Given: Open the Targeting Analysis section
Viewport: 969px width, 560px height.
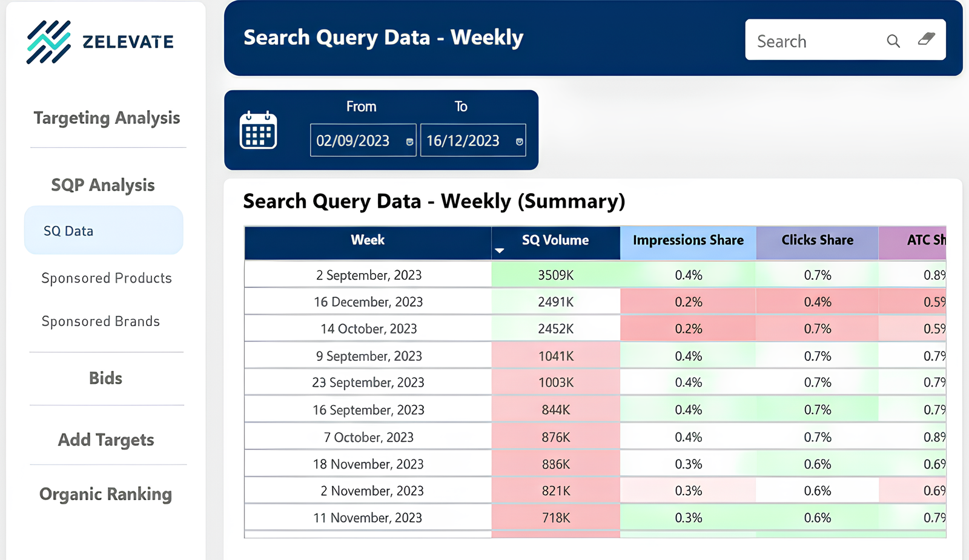Looking at the screenshot, I should coord(107,118).
